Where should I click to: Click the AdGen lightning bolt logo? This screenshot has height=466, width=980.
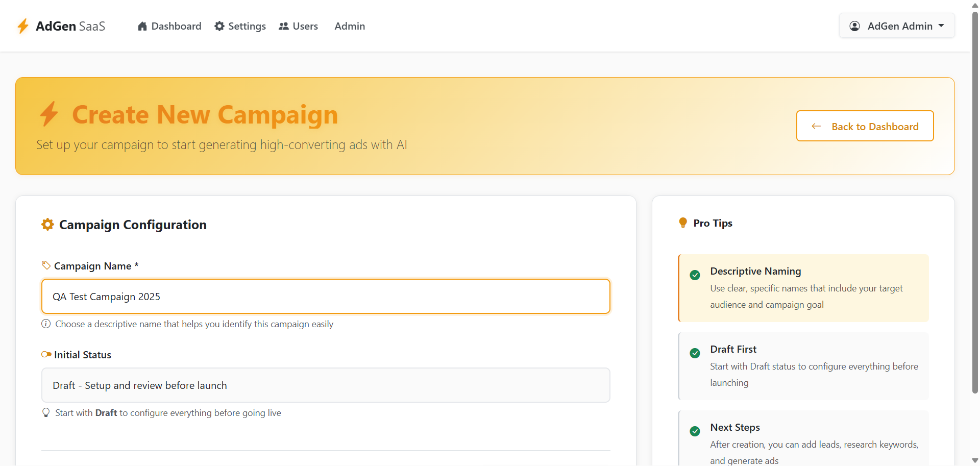23,26
